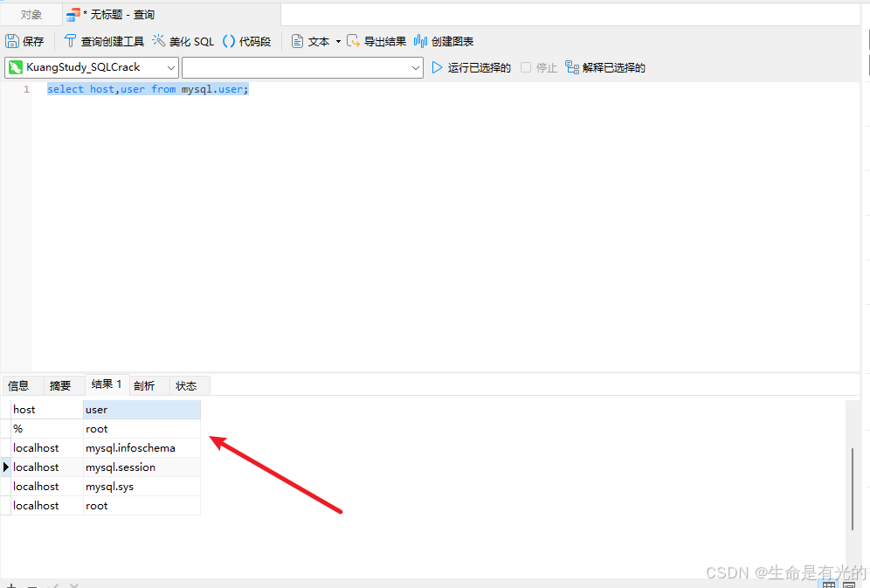Click Explain Selected (解释已选择的)
870x588 pixels.
(x=605, y=67)
